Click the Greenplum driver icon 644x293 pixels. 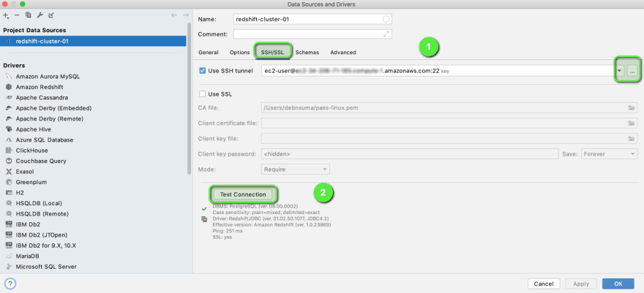pyautogui.click(x=9, y=182)
